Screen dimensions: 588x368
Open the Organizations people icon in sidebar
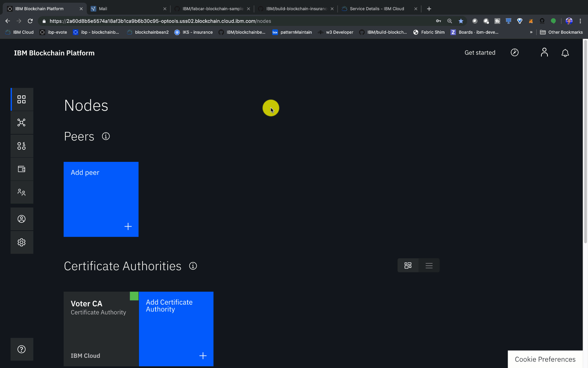21,192
